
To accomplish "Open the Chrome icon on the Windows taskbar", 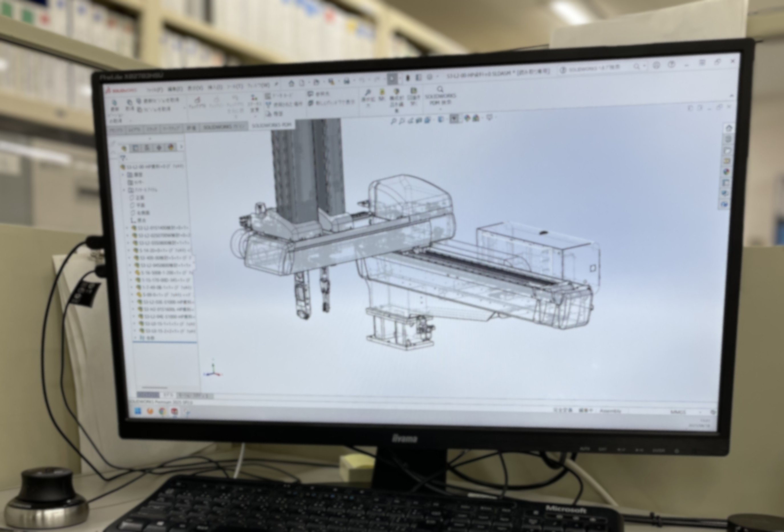I will 162,411.
